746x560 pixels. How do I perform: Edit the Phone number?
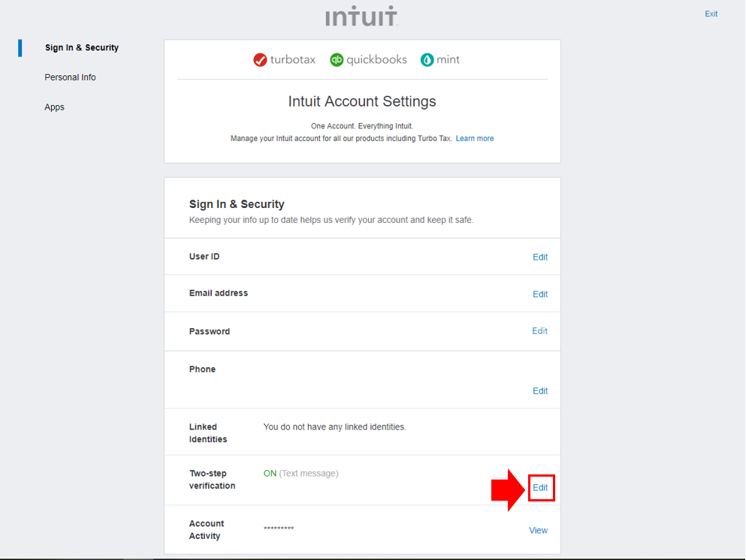540,391
